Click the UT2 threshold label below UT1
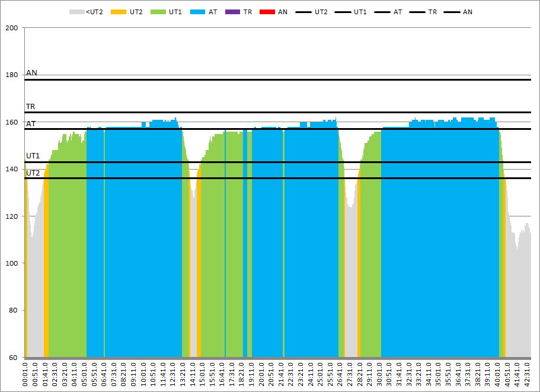The height and width of the screenshot is (392, 540). (33, 173)
